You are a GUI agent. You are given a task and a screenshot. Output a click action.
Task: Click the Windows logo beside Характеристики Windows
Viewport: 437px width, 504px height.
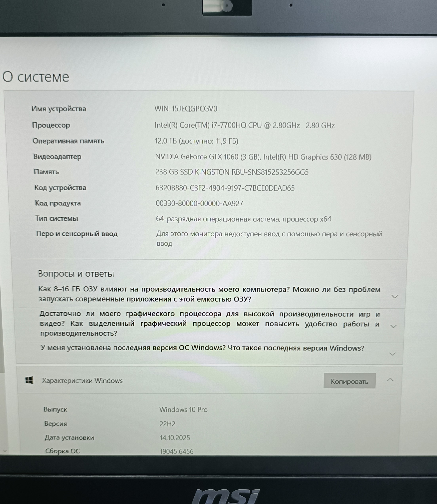pos(30,380)
